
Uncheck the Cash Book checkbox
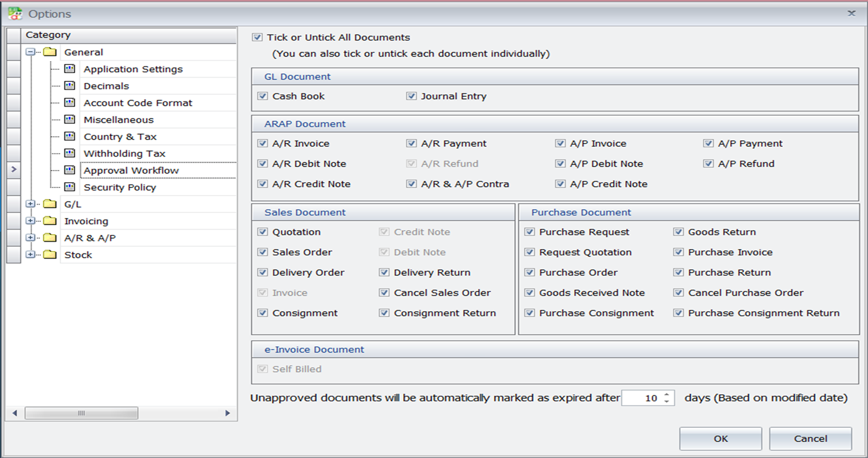pos(263,96)
